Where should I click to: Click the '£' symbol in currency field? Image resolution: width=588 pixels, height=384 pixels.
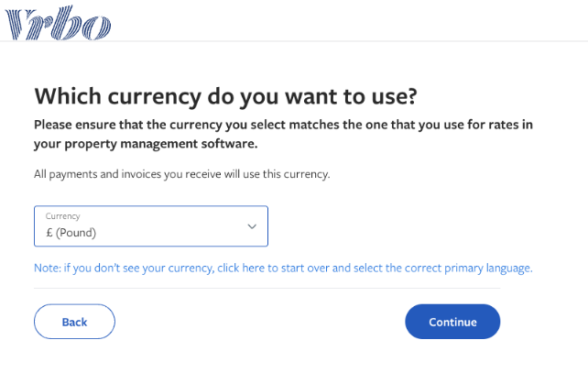click(x=49, y=233)
